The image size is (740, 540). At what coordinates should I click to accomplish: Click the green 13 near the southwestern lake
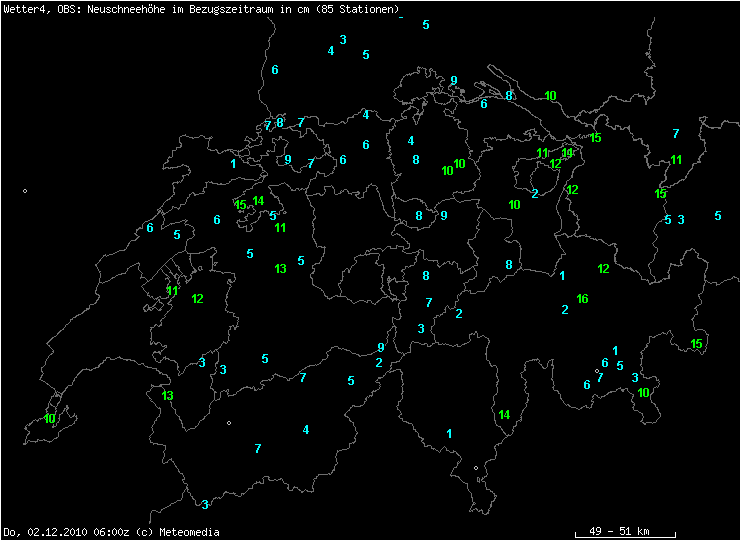[x=168, y=396]
